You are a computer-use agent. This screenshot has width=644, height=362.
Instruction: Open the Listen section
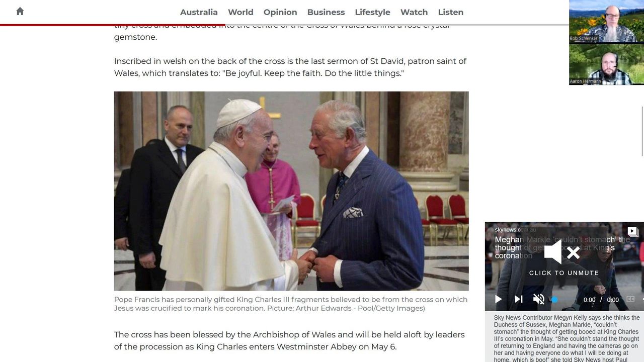(x=451, y=12)
